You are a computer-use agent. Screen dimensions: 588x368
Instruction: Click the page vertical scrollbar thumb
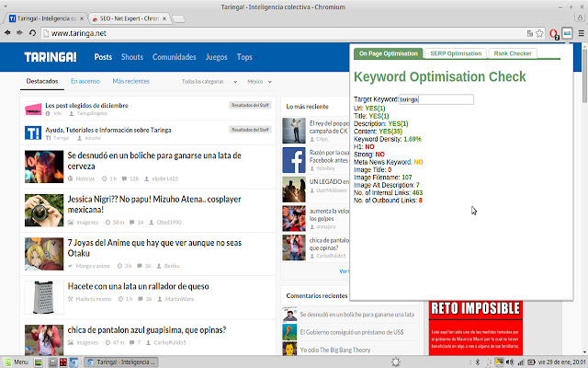585,75
